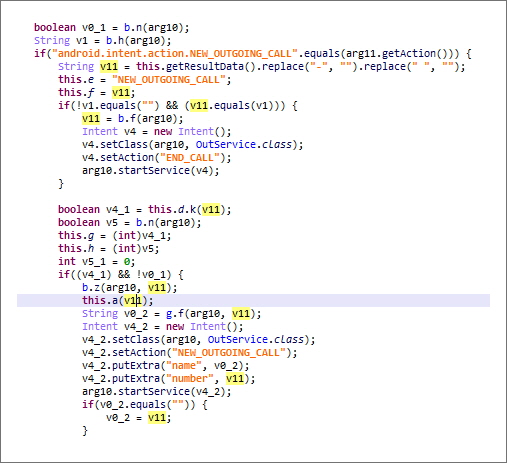
Task: Click "Intent v4 = new Intent();" line
Action: tap(157, 131)
